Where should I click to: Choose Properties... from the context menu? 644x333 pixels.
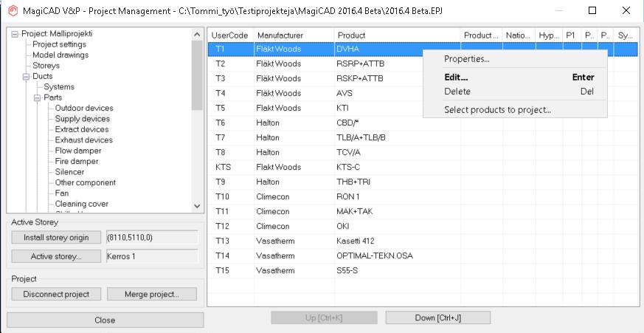[515, 59]
